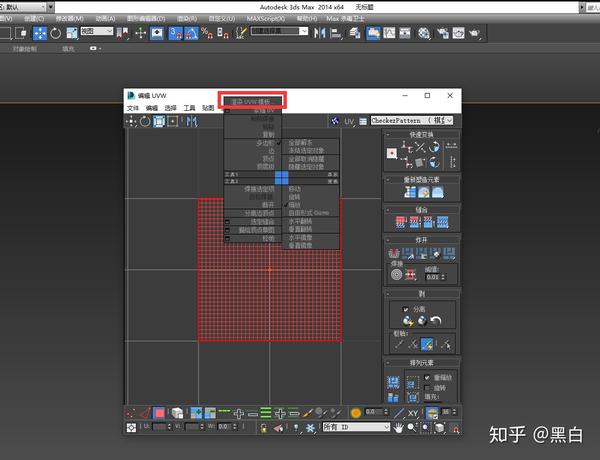The width and height of the screenshot is (600, 460).
Task: Toggle Lock Selection padlock icon
Action: click(x=264, y=428)
